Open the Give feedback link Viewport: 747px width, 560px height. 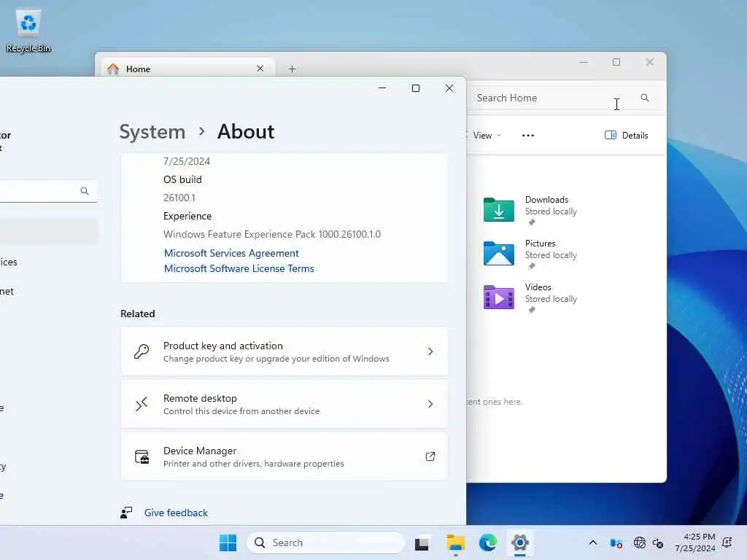176,513
